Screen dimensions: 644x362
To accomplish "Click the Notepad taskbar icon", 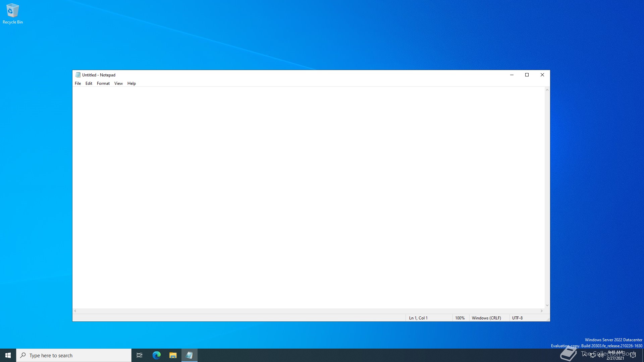I will (189, 355).
